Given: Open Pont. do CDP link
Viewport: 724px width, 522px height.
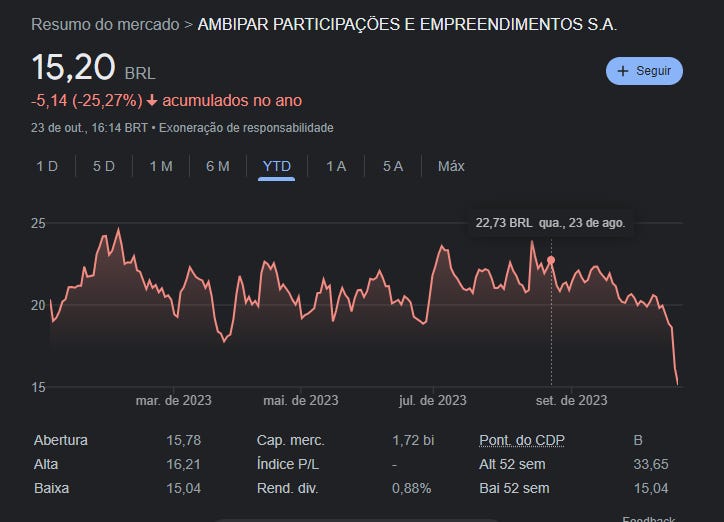Looking at the screenshot, I should (522, 440).
